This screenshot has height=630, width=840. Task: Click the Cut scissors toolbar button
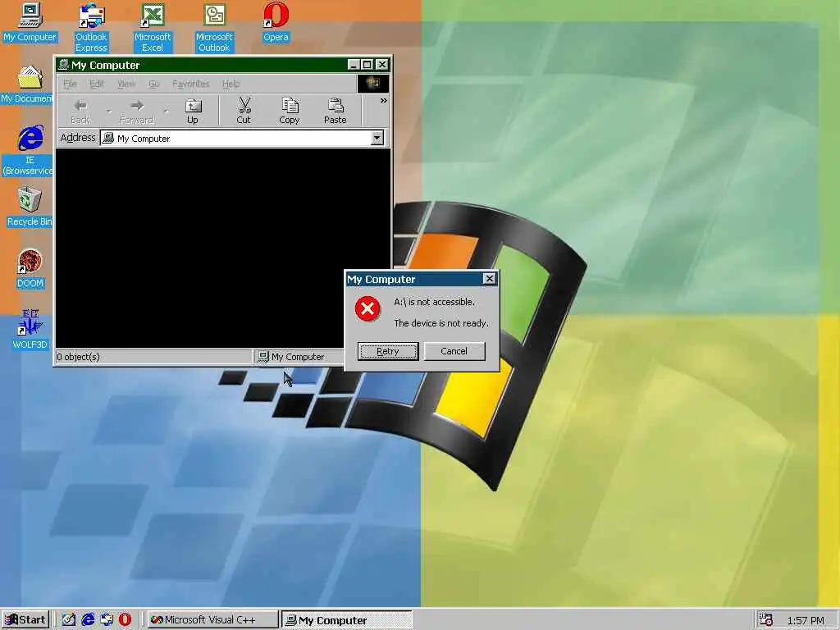pos(244,112)
